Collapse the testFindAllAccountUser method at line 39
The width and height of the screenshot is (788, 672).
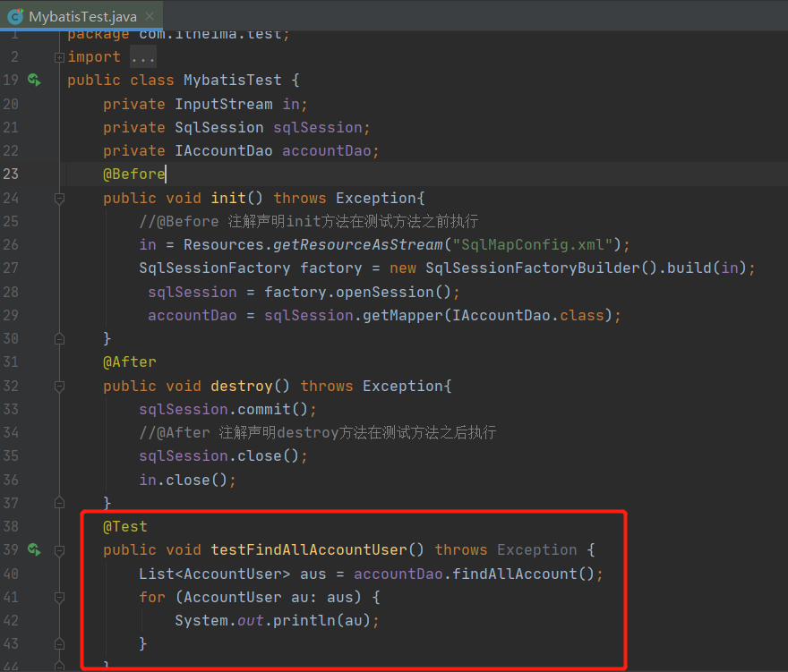(x=59, y=550)
